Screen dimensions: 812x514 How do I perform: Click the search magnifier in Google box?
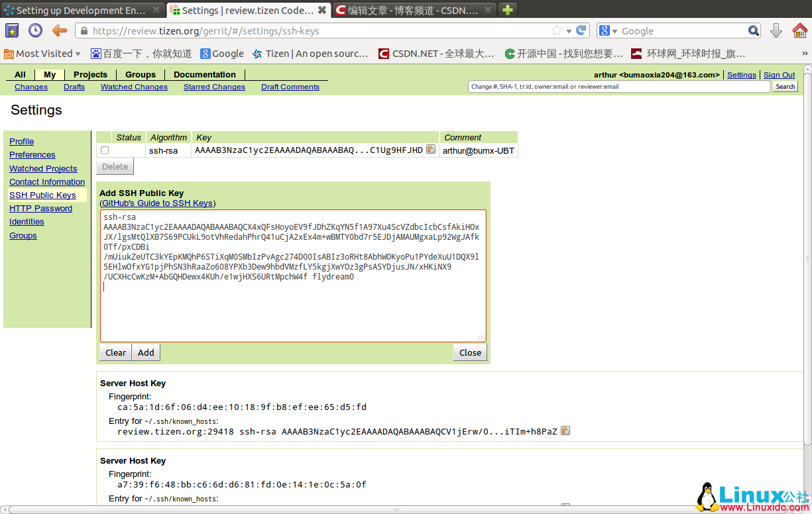tap(754, 30)
